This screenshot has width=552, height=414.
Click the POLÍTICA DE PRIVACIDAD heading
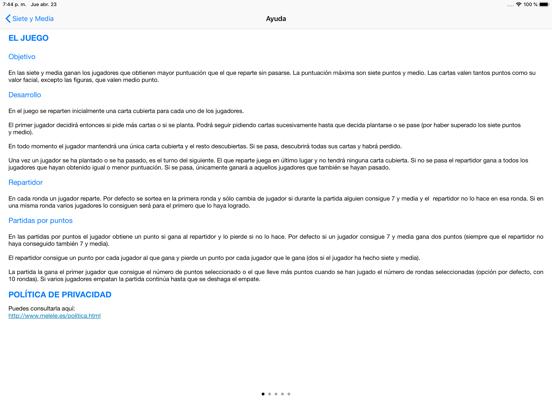pos(60,295)
